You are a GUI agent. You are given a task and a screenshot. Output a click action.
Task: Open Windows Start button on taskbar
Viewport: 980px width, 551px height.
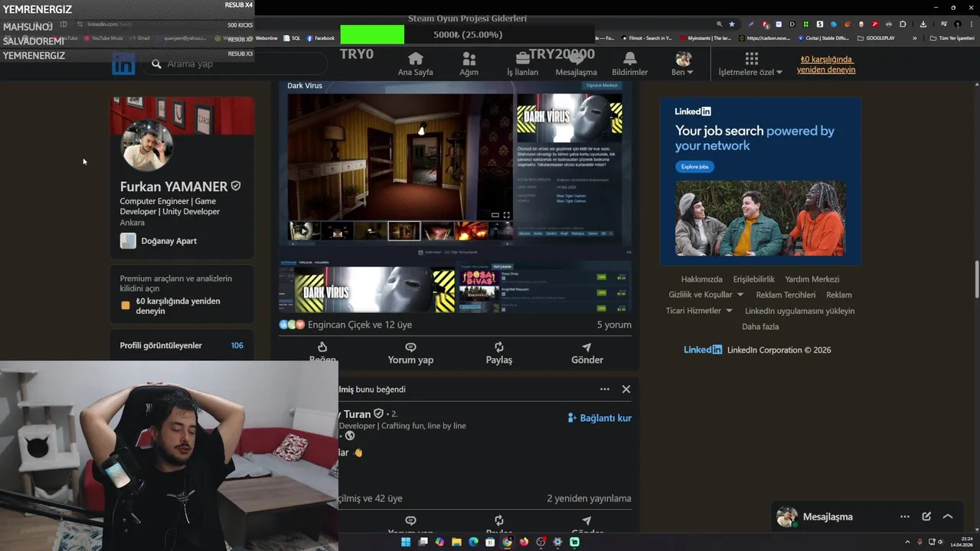406,542
